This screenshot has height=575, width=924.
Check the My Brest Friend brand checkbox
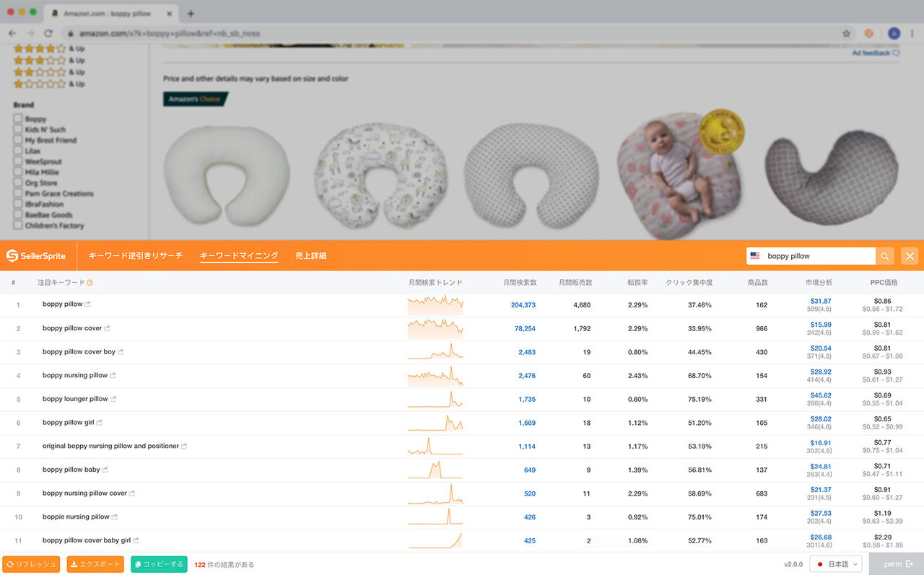point(18,140)
